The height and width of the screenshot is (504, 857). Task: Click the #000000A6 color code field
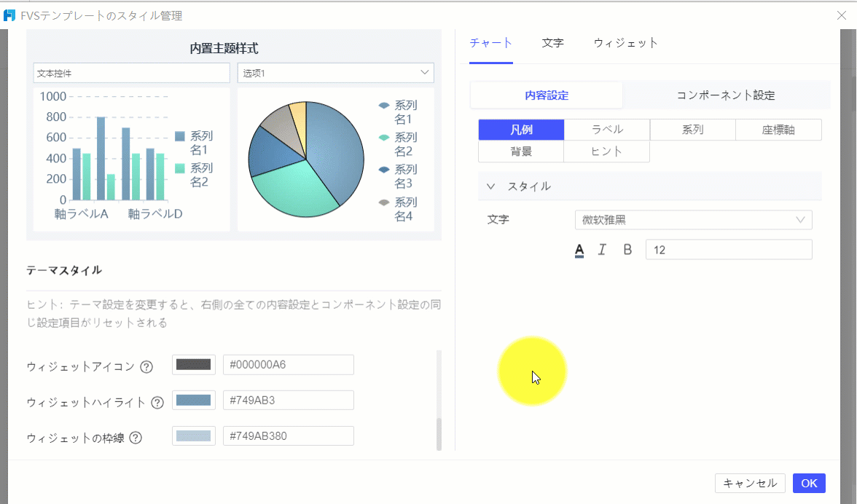[x=289, y=365]
